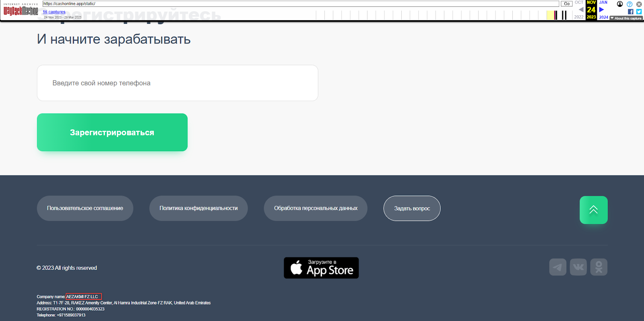
Task: Open the 16 captures link
Action: click(x=54, y=12)
